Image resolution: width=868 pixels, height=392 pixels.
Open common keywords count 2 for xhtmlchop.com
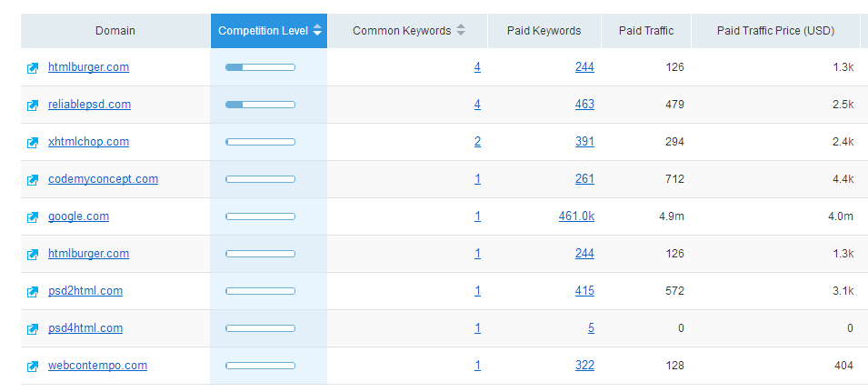(x=477, y=141)
